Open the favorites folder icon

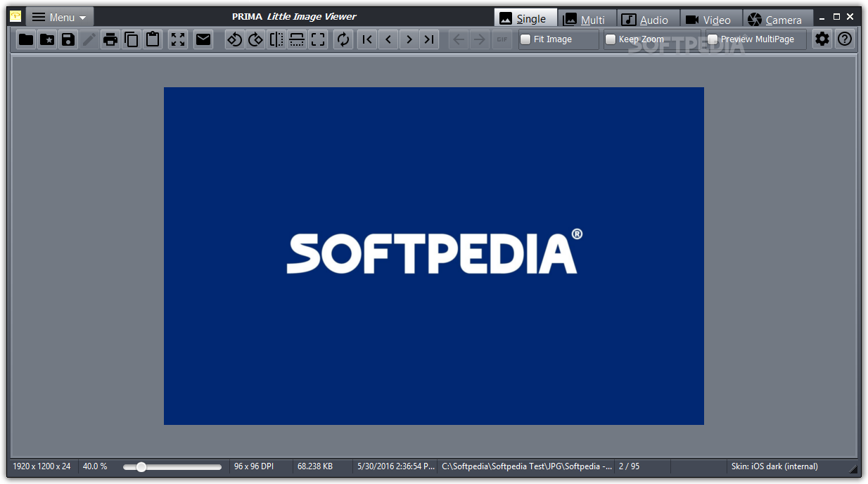click(x=47, y=39)
